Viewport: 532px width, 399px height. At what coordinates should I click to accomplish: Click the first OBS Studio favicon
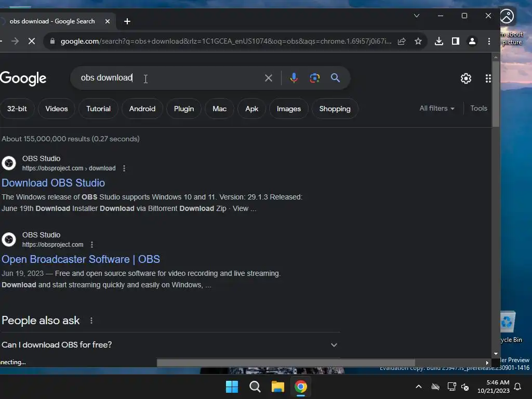9,163
